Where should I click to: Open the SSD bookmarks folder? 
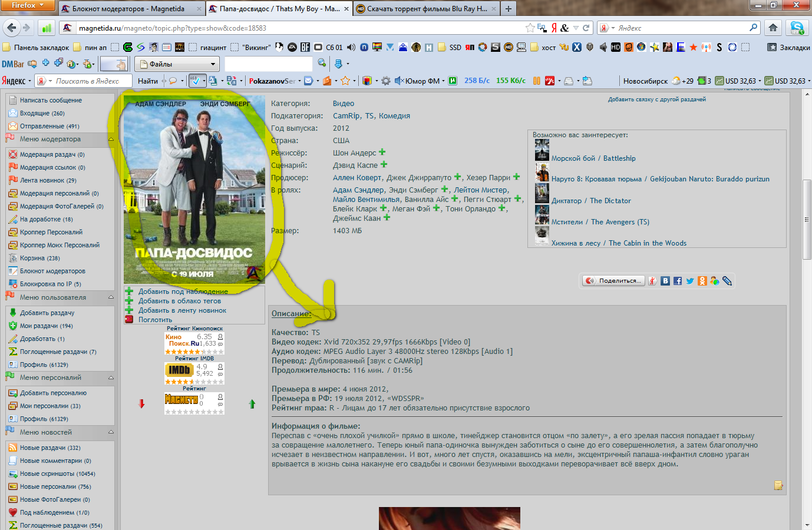[450, 48]
